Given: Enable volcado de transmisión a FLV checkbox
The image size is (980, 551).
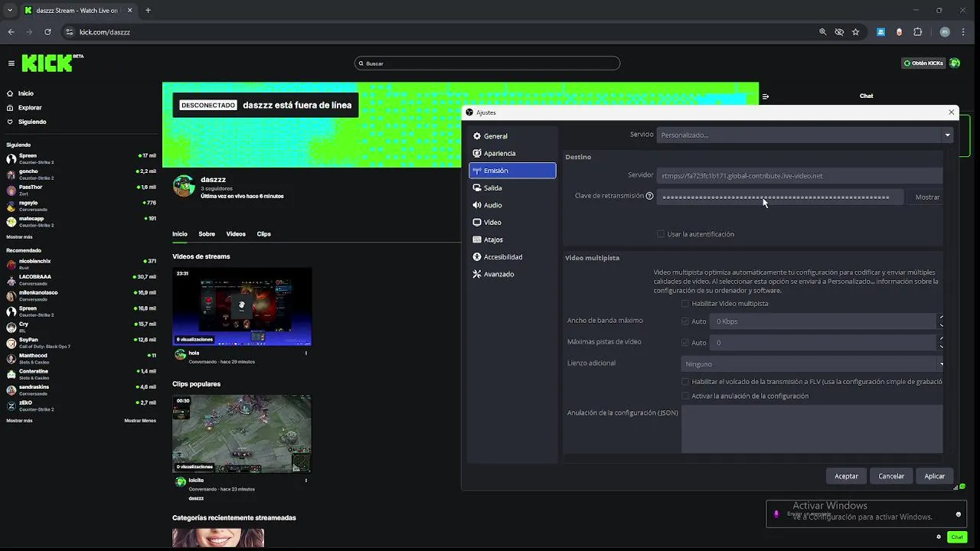Looking at the screenshot, I should (685, 382).
